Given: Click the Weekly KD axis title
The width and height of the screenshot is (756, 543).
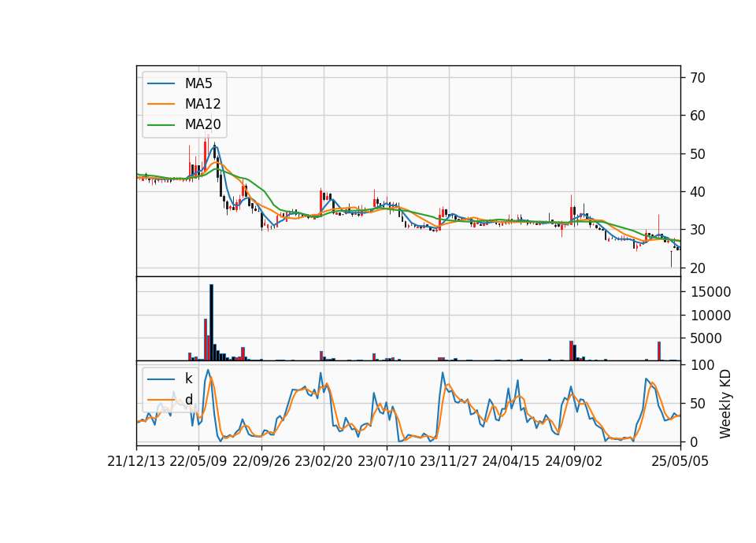Looking at the screenshot, I should pos(724,404).
